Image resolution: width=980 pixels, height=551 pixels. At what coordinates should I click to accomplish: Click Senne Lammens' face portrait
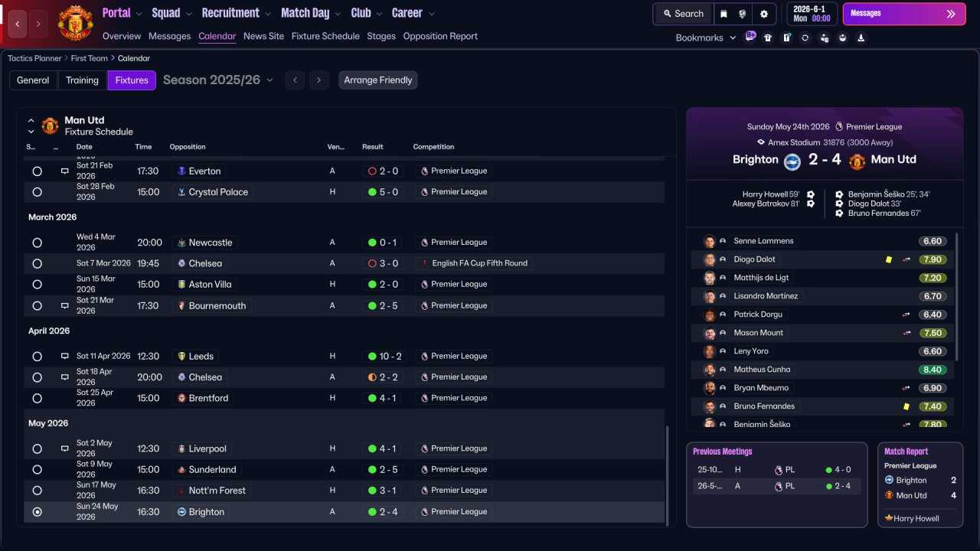710,241
